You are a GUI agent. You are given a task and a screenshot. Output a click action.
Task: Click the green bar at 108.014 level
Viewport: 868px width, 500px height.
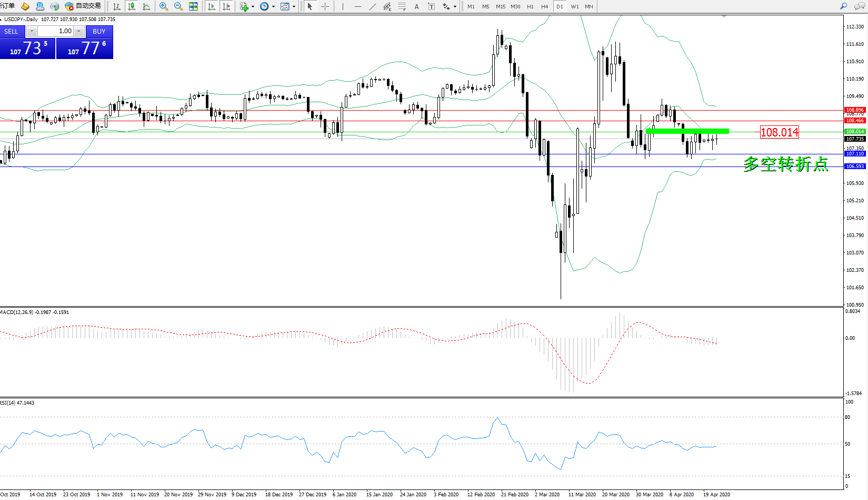point(687,131)
